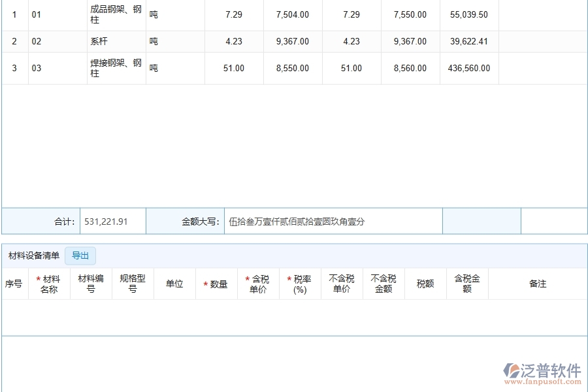Viewport: 588px width, 392px height.
Task: Select the row with code 02
Action: 37,41
